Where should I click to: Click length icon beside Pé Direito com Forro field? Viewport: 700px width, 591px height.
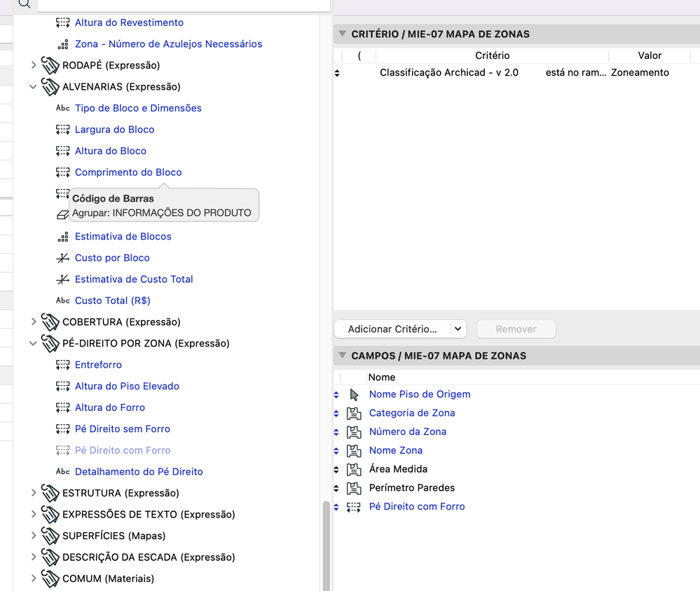(x=354, y=507)
